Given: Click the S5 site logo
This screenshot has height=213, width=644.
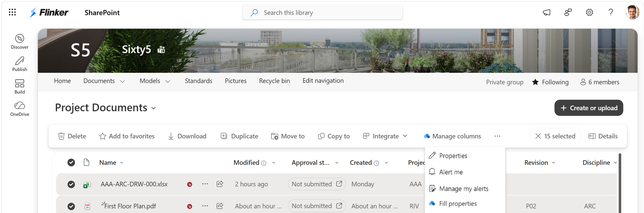Looking at the screenshot, I should click(80, 50).
